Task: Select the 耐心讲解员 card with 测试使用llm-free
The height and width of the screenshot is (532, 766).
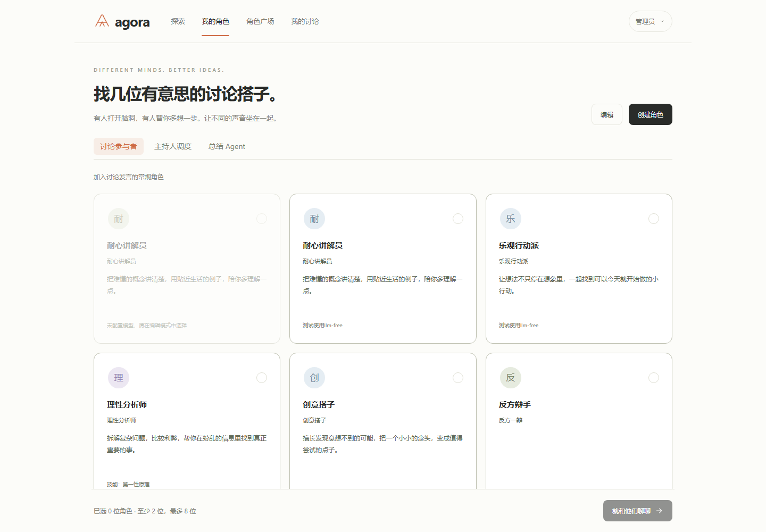Action: coord(458,219)
